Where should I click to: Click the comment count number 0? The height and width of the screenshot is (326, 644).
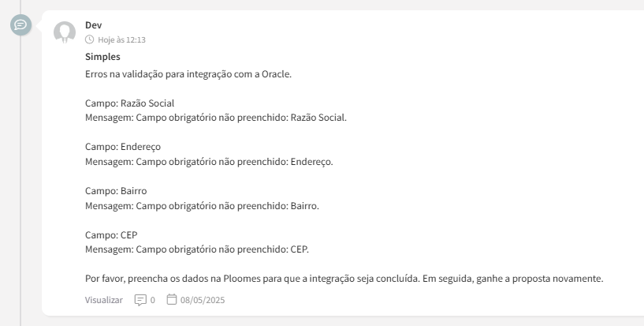153,300
